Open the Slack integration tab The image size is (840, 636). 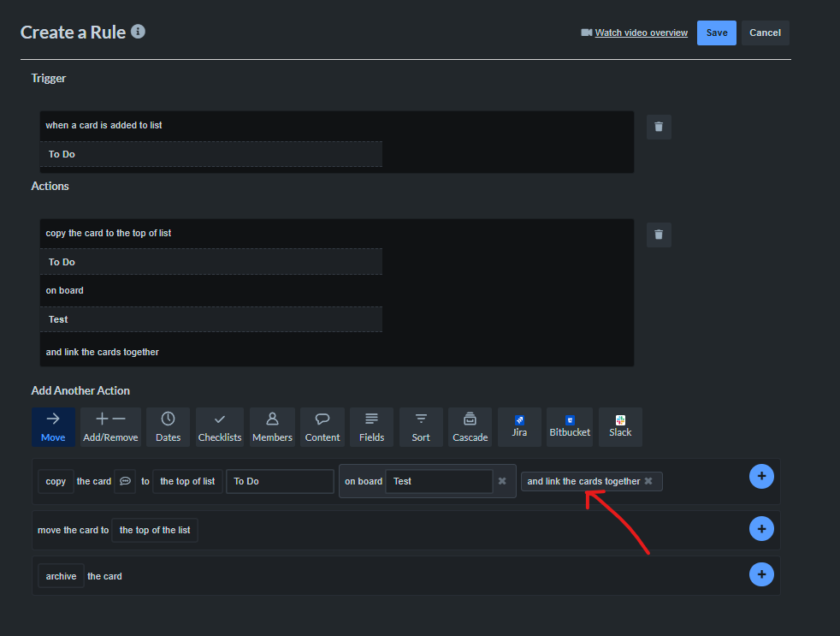tap(620, 427)
